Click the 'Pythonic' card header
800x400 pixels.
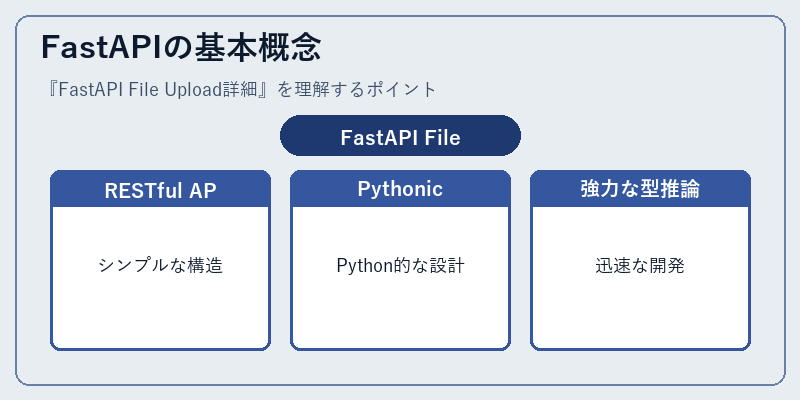(401, 189)
